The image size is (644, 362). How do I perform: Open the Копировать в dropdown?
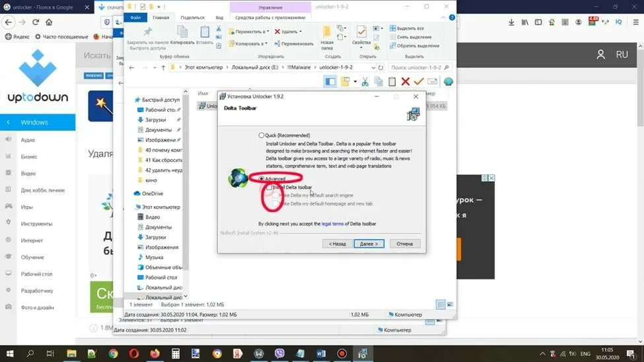tap(249, 44)
